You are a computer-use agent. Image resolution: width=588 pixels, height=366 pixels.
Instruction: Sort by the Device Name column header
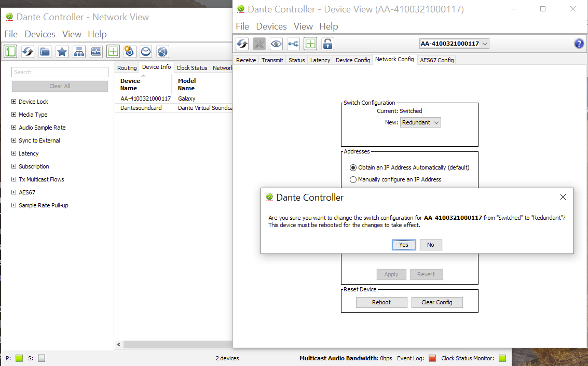(x=143, y=85)
